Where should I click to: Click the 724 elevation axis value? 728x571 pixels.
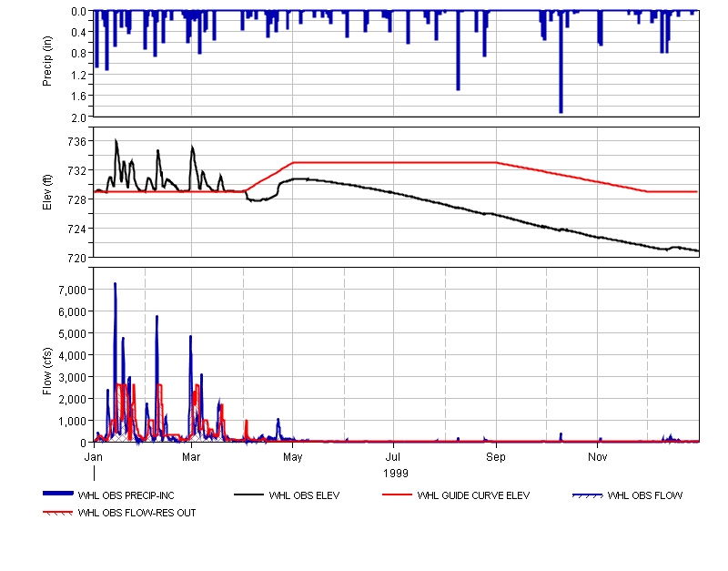point(77,229)
